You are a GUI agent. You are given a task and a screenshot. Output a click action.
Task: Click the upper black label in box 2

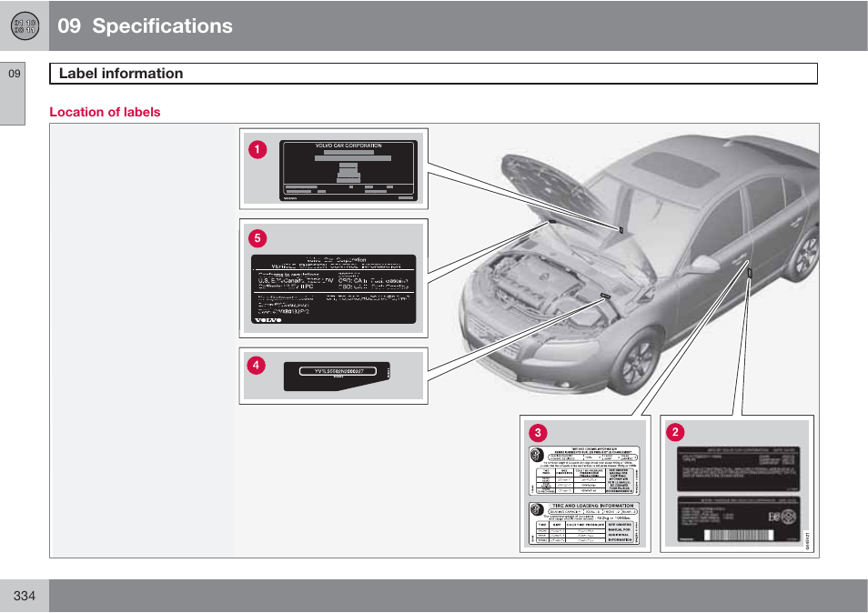[x=738, y=469]
